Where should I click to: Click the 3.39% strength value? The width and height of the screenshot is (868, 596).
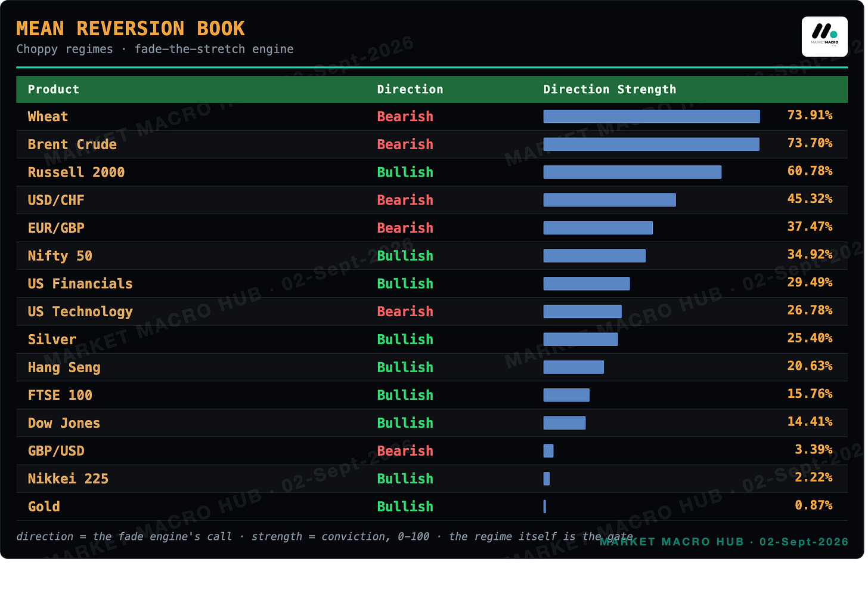814,449
